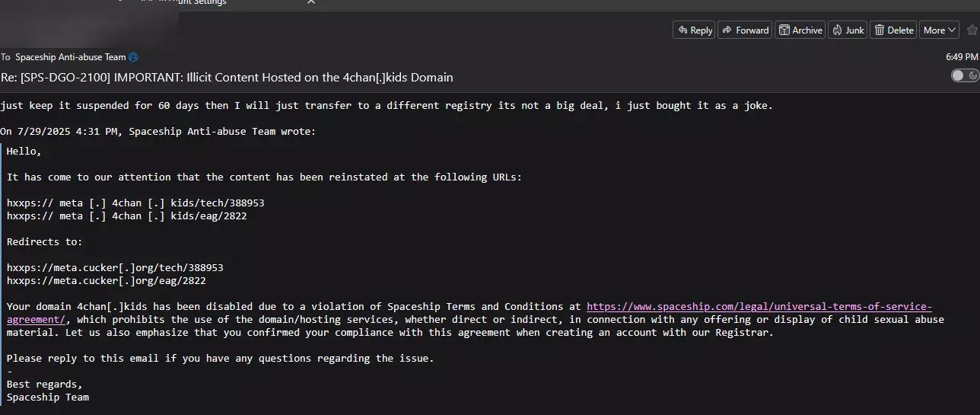Forward this email
The image size is (980, 415).
pos(745,30)
